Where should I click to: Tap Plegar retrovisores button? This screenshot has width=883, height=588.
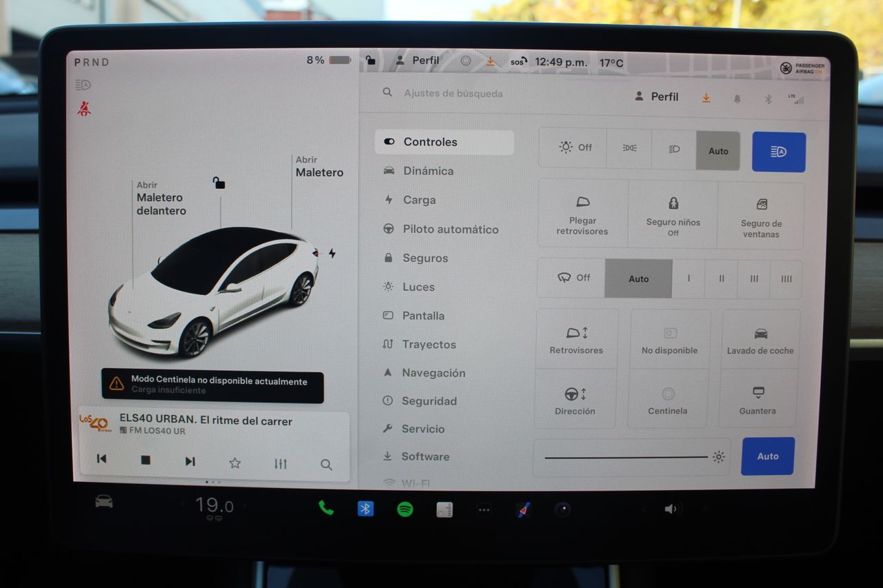[x=582, y=213]
